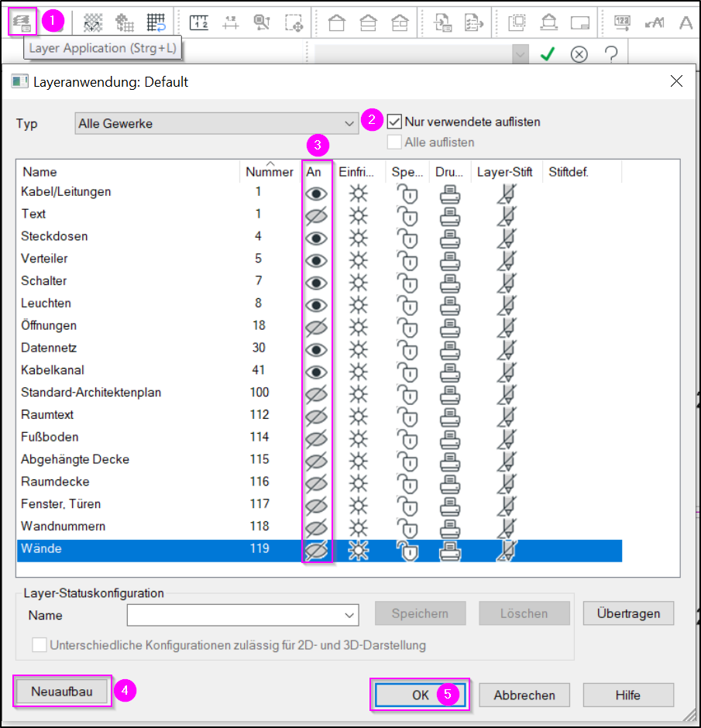Select the 'Fenster, Türen' layer row
The width and height of the screenshot is (701, 728).
click(x=319, y=503)
